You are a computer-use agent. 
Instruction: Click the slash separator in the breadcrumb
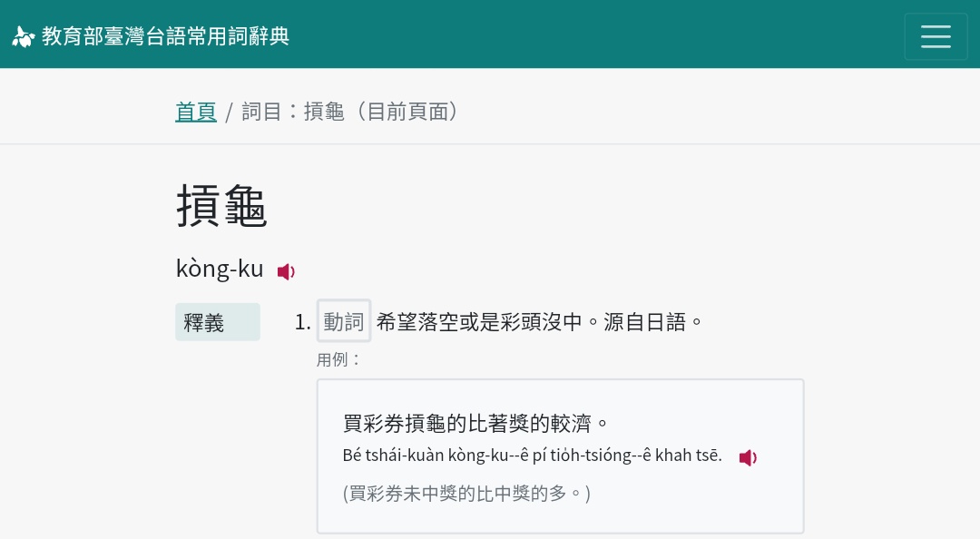[x=230, y=113]
